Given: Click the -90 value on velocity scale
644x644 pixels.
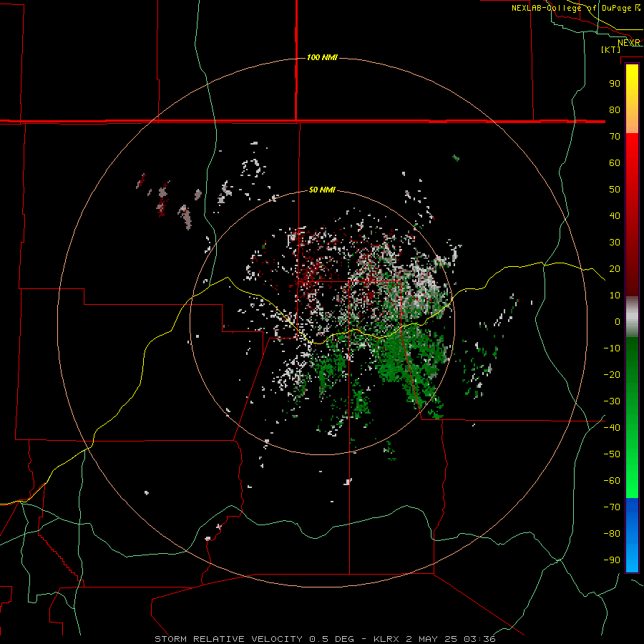Looking at the screenshot, I should tap(612, 560).
